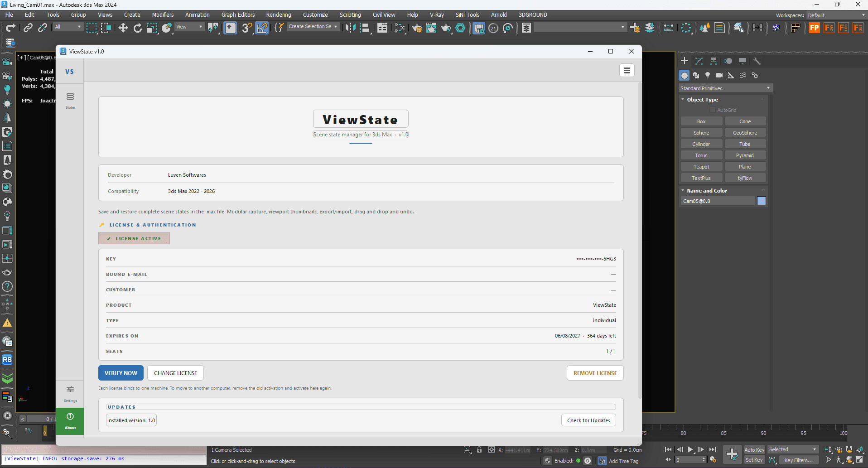This screenshot has height=468, width=868.
Task: Open the Workspaces Default dropdown
Action: pos(836,15)
